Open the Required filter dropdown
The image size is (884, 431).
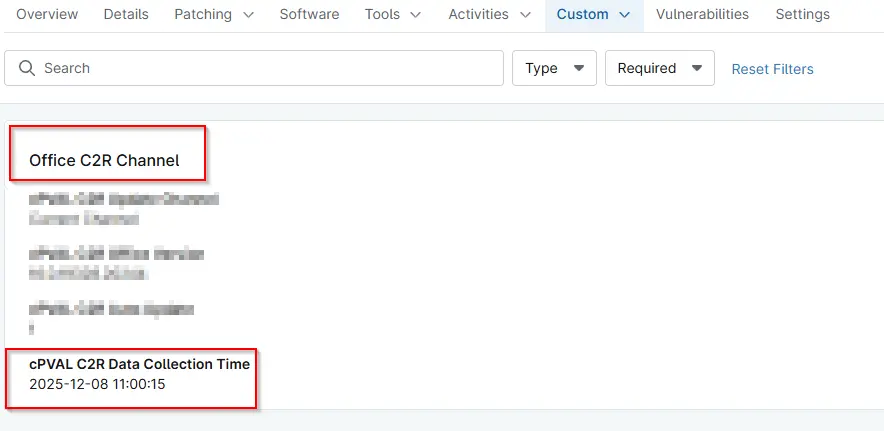click(x=659, y=68)
